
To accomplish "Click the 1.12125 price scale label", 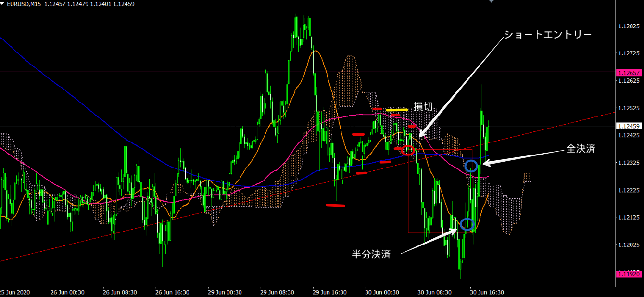I will coord(628,218).
